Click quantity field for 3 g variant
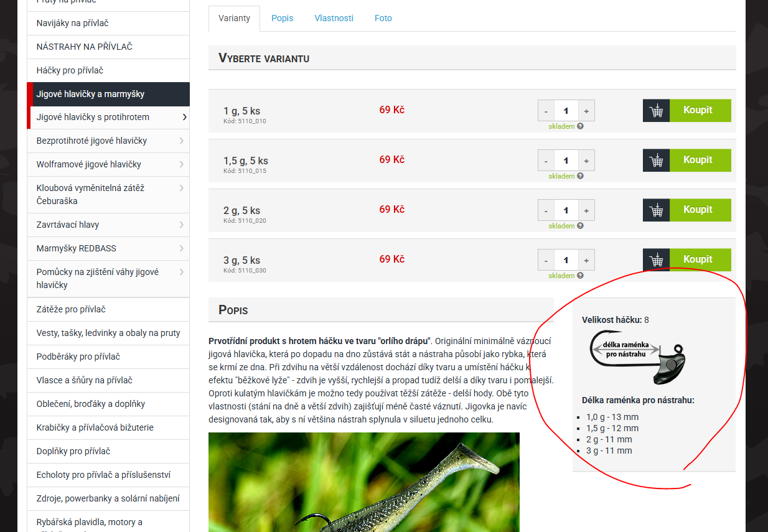 click(x=566, y=260)
